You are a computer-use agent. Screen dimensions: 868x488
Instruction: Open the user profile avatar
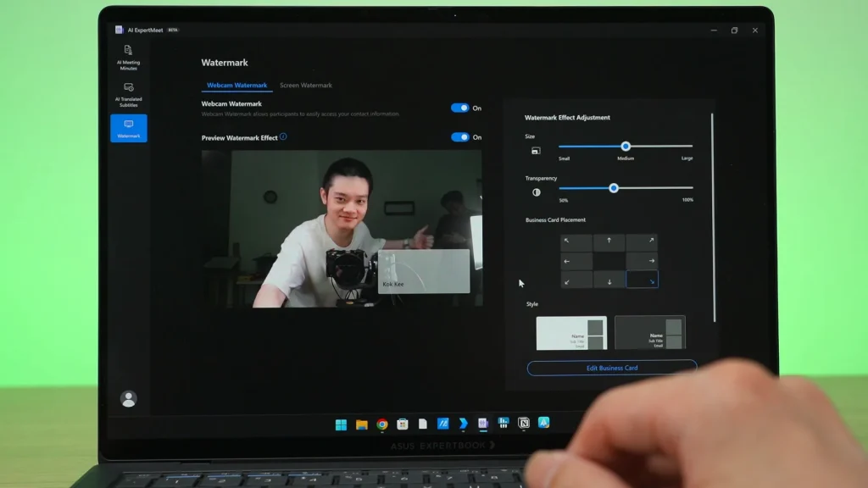click(x=129, y=399)
